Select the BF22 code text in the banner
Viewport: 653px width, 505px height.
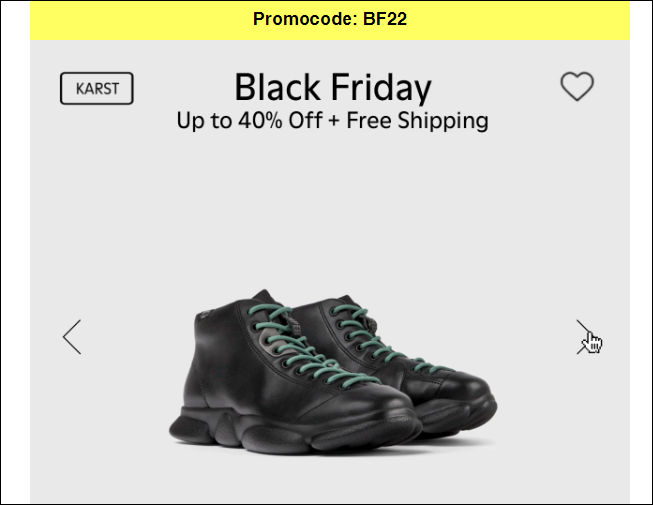point(385,19)
